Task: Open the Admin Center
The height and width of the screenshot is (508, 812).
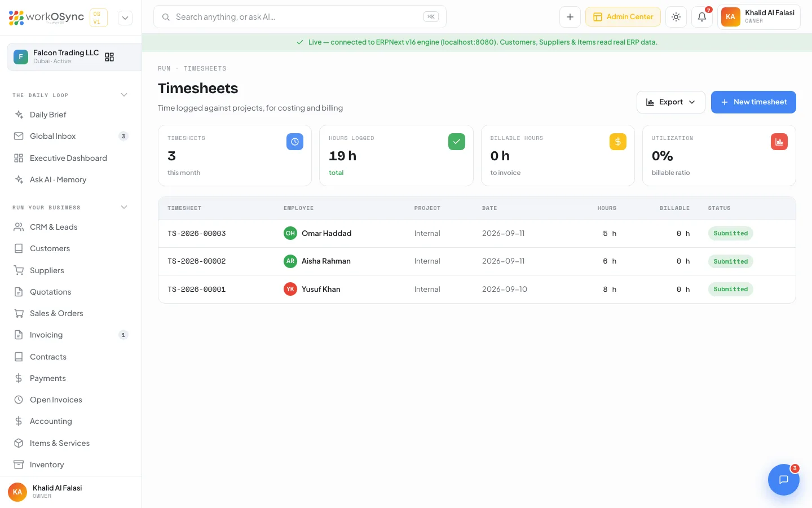Action: click(623, 17)
